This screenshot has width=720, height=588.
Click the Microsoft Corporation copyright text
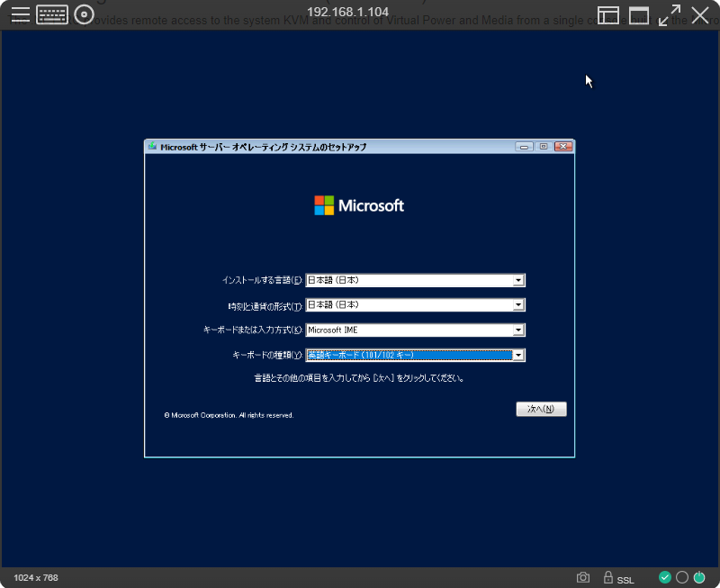point(229,415)
